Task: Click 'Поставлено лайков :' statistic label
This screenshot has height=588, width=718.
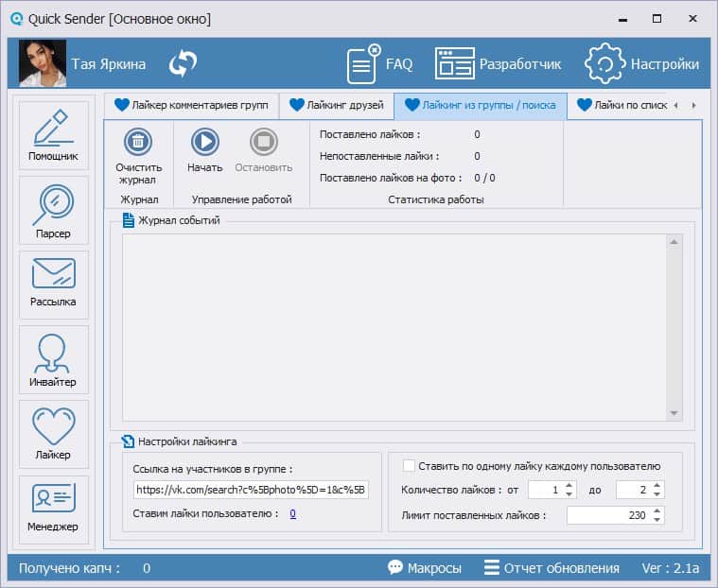Action: coord(370,134)
